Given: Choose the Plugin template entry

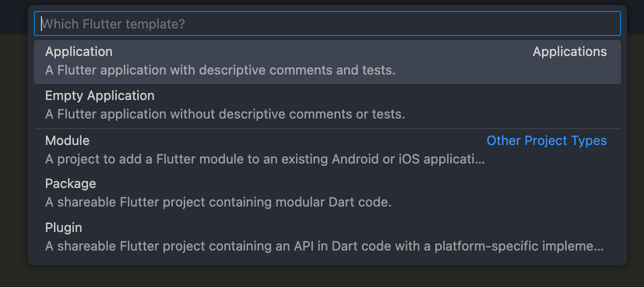Looking at the screenshot, I should [x=63, y=228].
